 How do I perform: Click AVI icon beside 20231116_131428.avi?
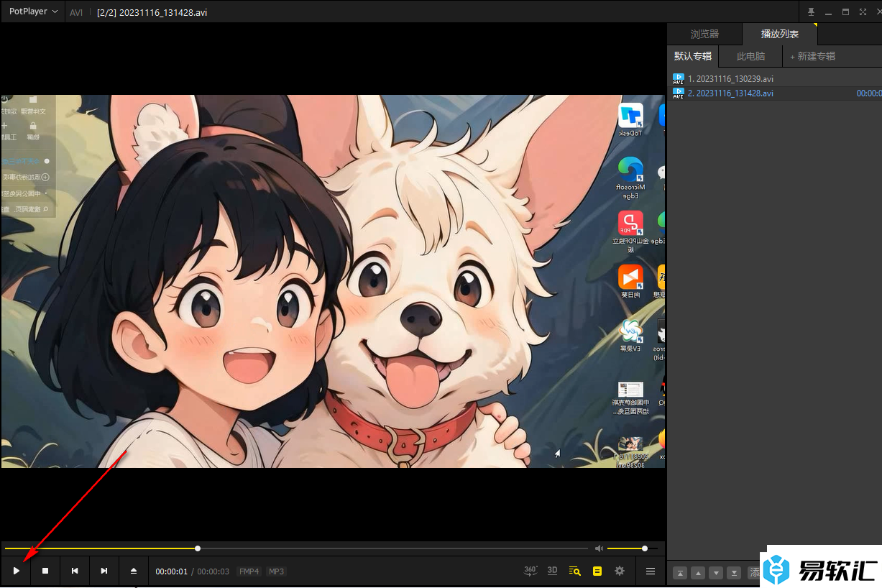pos(678,93)
